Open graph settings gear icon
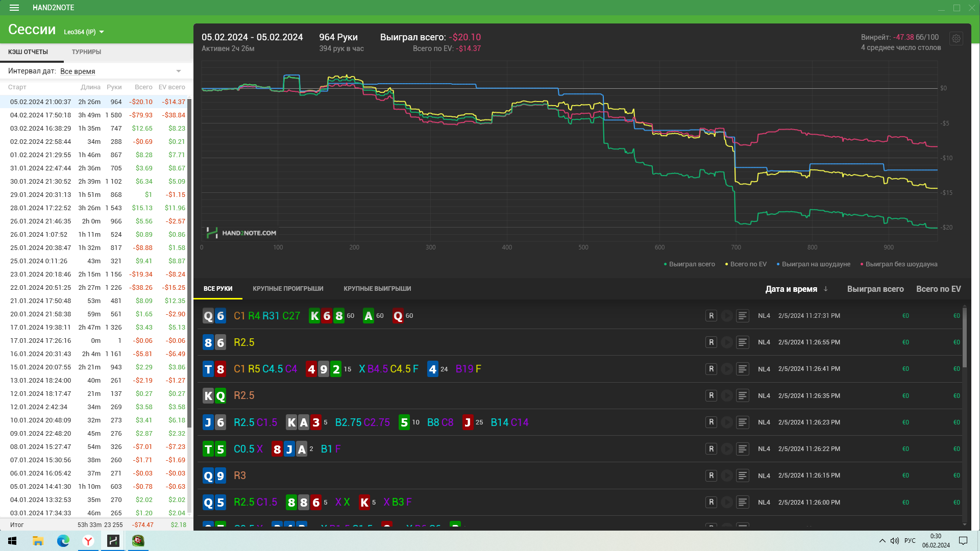 pos(956,38)
